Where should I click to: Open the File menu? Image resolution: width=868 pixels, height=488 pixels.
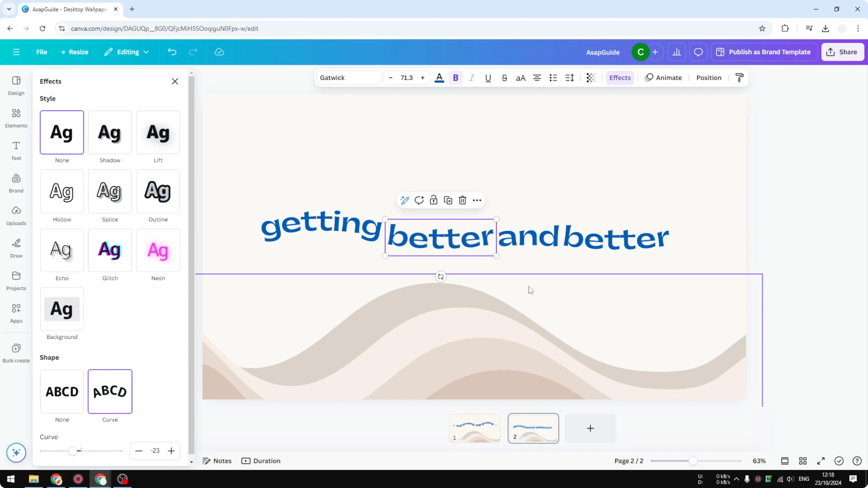(42, 52)
